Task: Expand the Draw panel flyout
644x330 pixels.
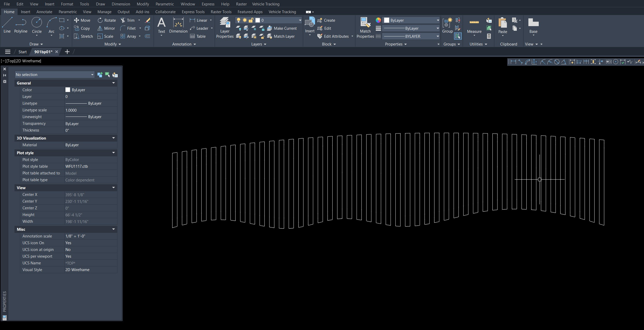Action: point(36,44)
